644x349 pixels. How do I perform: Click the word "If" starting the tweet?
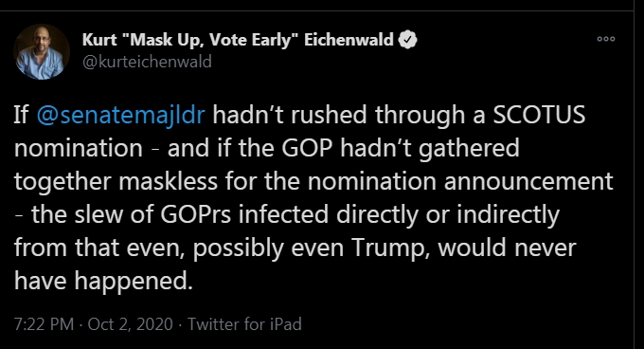coord(21,115)
